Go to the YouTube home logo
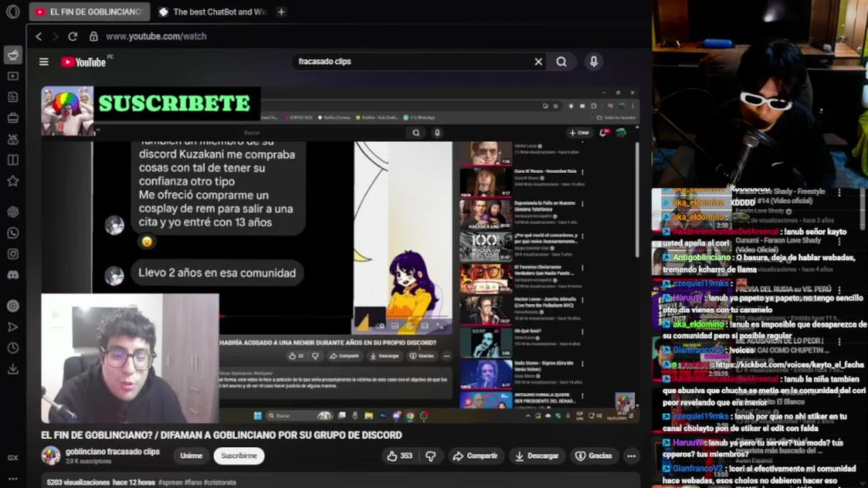The width and height of the screenshot is (868, 488). [x=83, y=62]
